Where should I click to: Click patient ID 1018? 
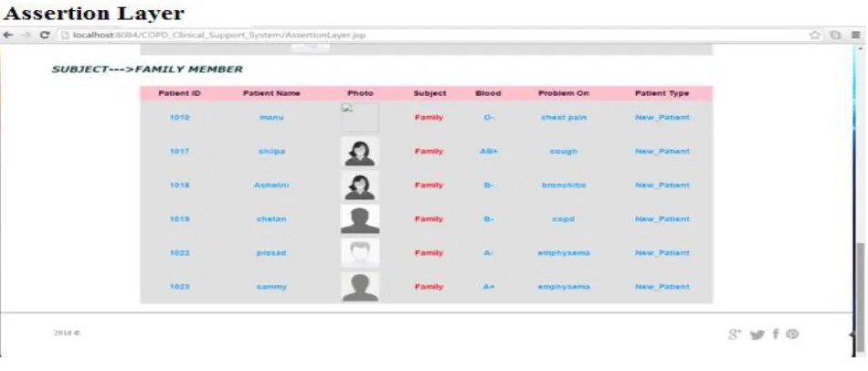pyautogui.click(x=179, y=185)
